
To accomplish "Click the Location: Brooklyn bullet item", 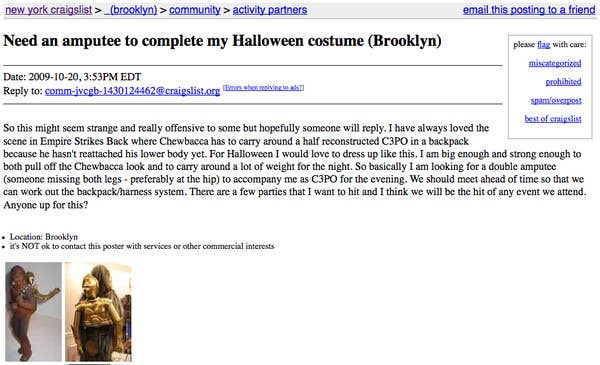I will 44,237.
